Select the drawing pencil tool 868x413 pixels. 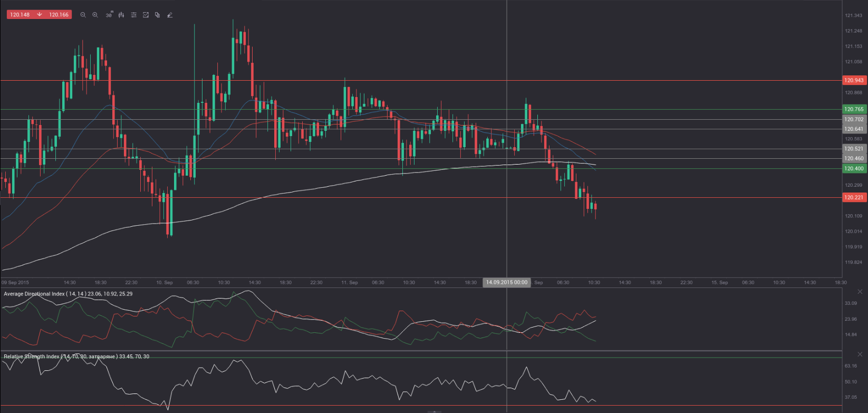pos(170,15)
